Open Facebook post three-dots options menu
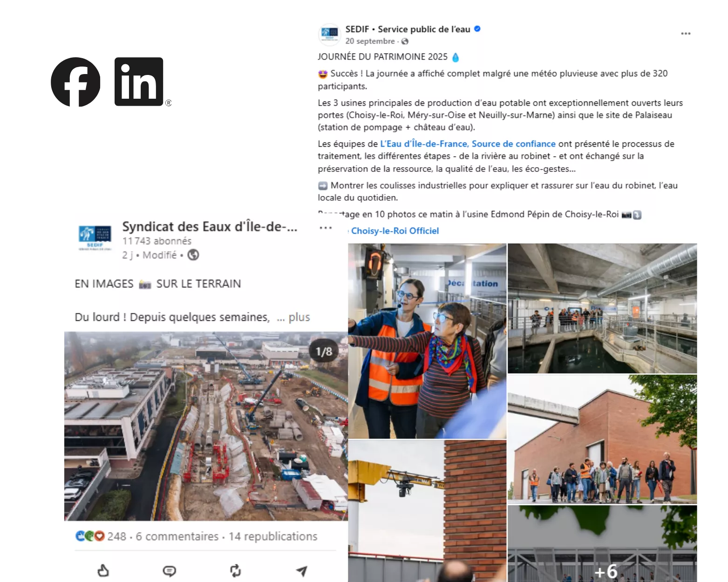The height and width of the screenshot is (582, 728). (x=686, y=34)
